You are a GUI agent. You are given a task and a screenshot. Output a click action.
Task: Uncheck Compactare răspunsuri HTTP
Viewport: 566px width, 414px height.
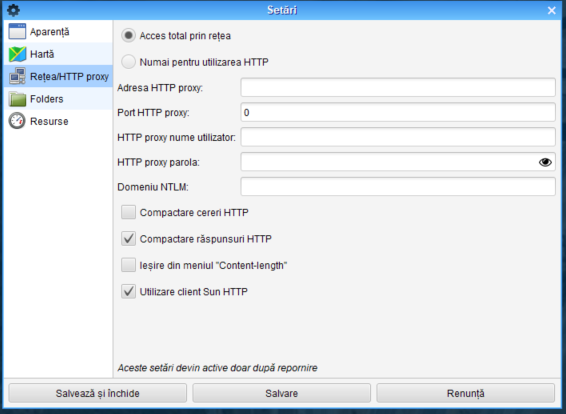[128, 239]
